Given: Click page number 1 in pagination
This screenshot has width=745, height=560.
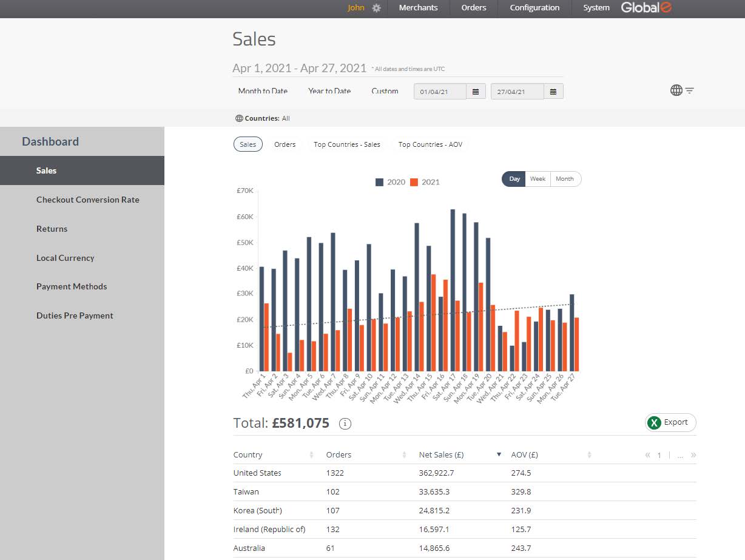Looking at the screenshot, I should (659, 455).
